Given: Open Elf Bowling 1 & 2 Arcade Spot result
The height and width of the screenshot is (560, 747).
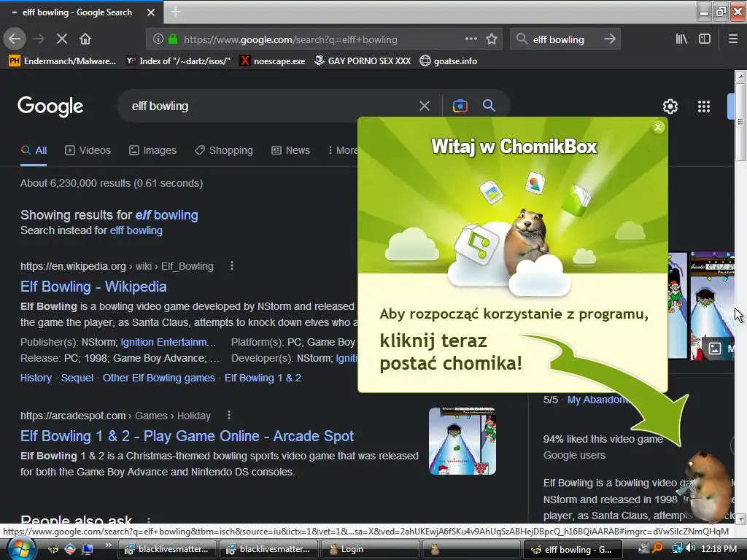Looking at the screenshot, I should click(x=187, y=436).
